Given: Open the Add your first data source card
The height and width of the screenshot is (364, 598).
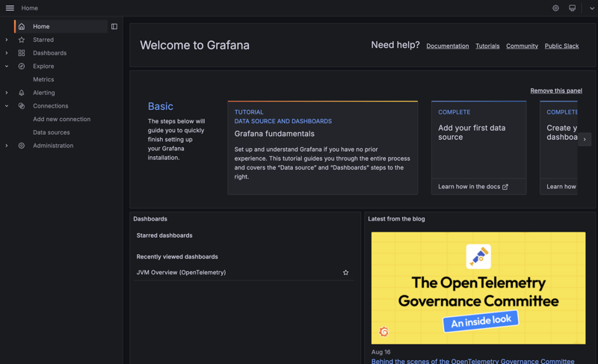Looking at the screenshot, I should pos(478,148).
